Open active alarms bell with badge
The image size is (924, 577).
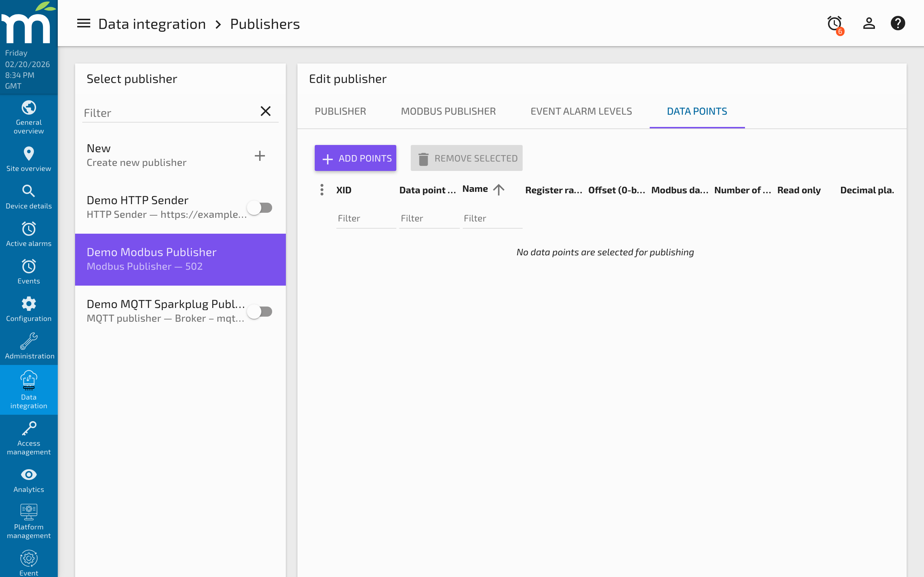(834, 24)
